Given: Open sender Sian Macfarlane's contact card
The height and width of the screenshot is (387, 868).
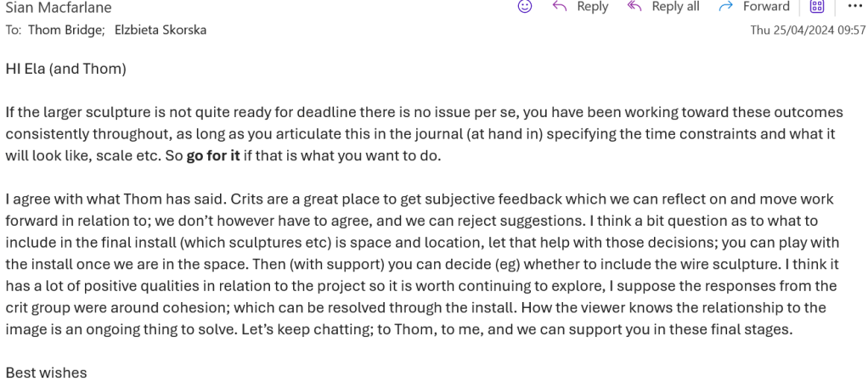Looking at the screenshot, I should [x=58, y=7].
